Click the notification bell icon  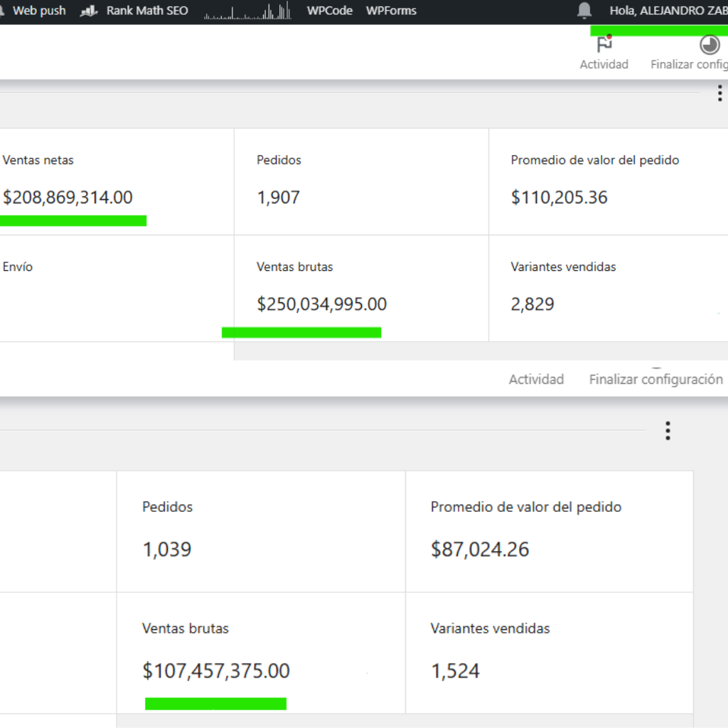[584, 10]
